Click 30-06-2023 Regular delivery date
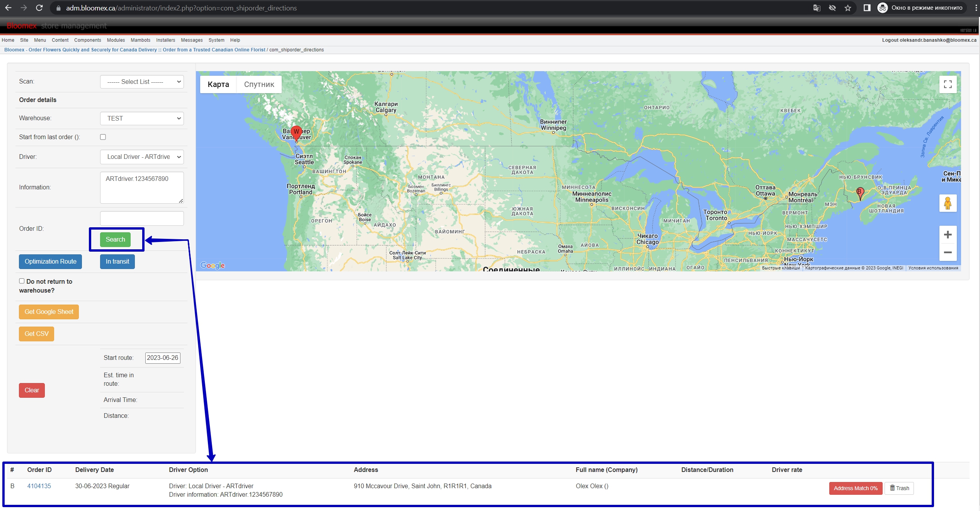The width and height of the screenshot is (980, 511). click(x=102, y=486)
